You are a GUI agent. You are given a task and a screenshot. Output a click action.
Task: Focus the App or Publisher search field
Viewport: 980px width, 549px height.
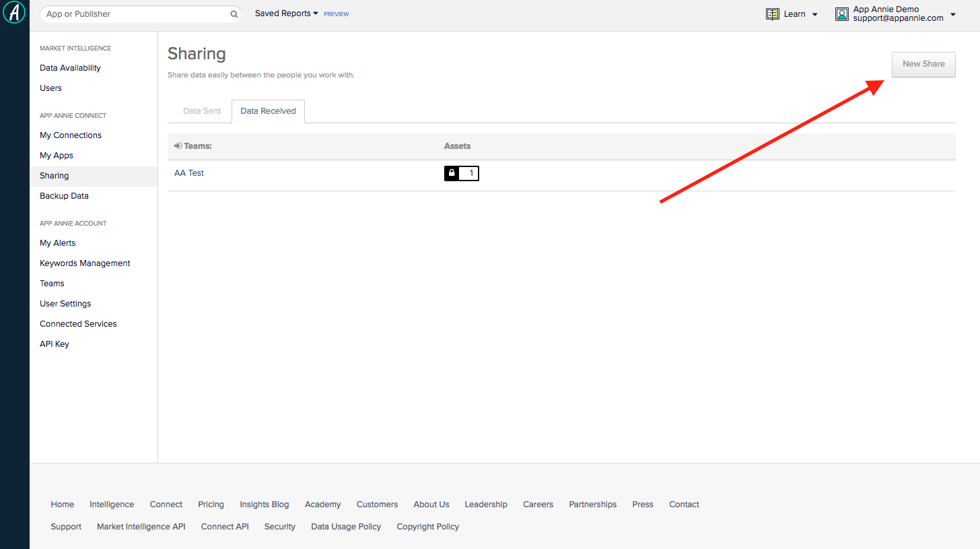pyautogui.click(x=140, y=14)
